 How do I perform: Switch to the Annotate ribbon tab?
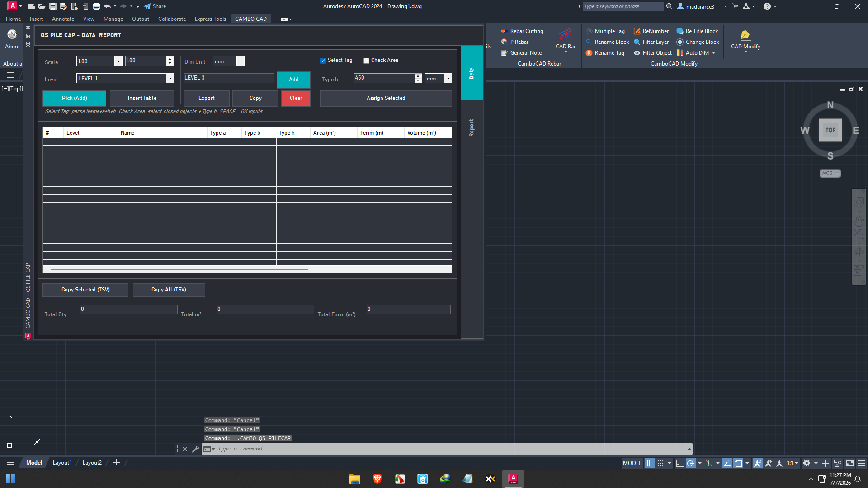[x=63, y=19]
